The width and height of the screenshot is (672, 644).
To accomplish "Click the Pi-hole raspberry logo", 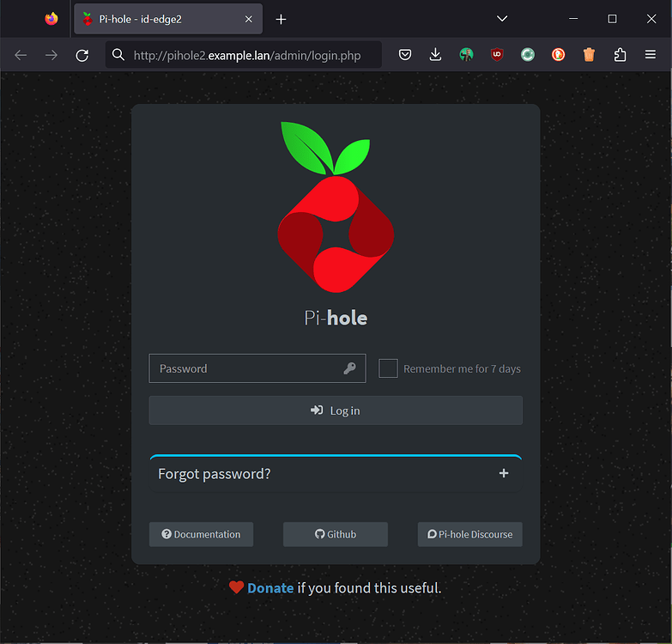I will click(x=336, y=207).
